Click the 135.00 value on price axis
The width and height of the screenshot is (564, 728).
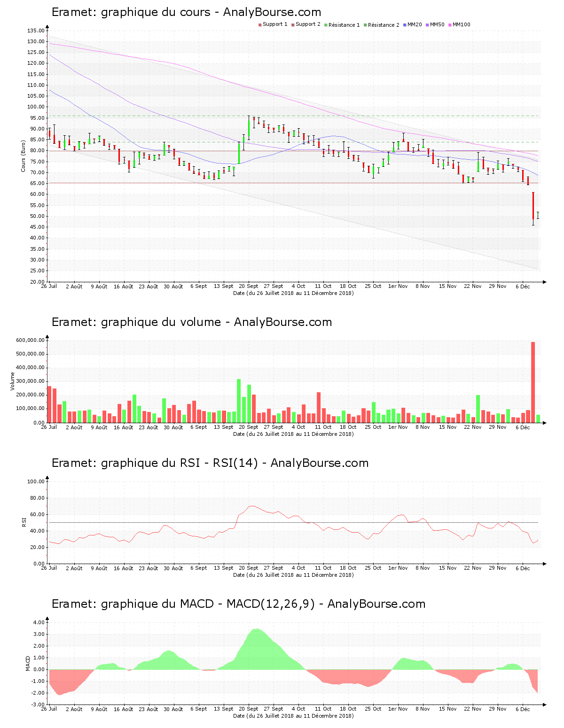pos(36,31)
